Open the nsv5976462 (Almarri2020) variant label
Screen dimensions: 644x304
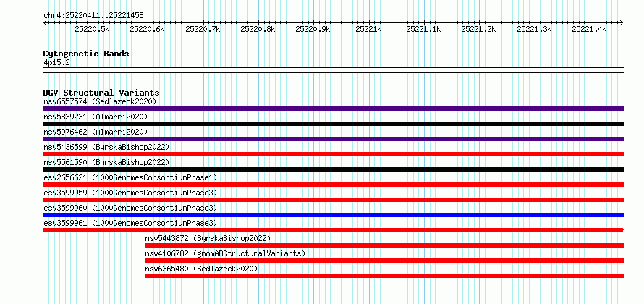[x=96, y=132]
